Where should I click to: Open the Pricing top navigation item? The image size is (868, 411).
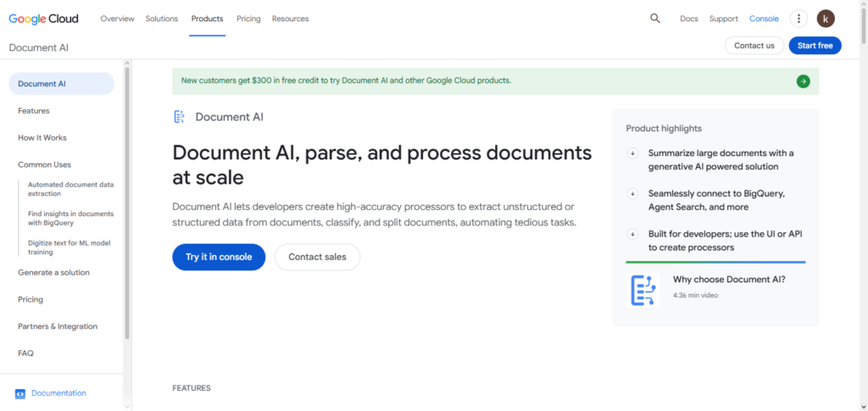(x=248, y=19)
